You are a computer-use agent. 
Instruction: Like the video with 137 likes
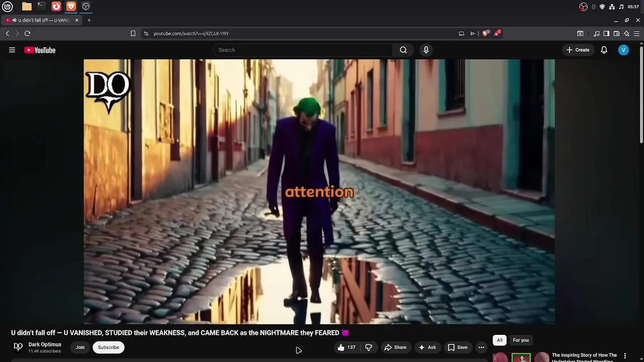[x=347, y=347]
